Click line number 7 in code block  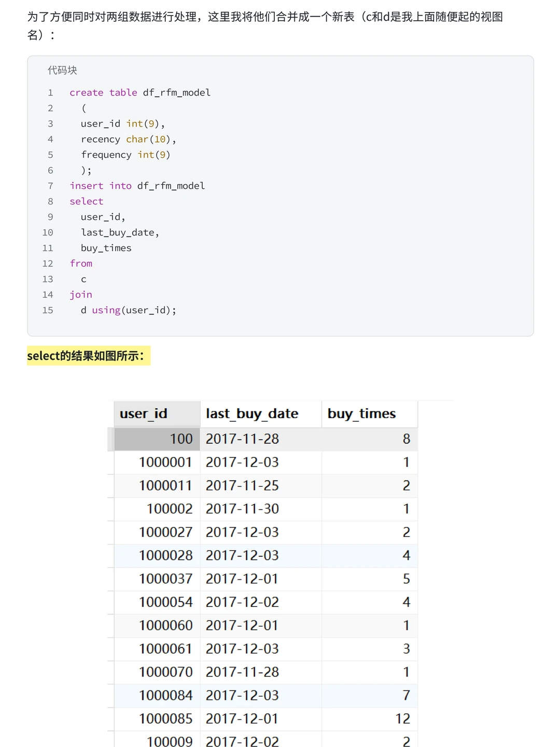pyautogui.click(x=50, y=186)
